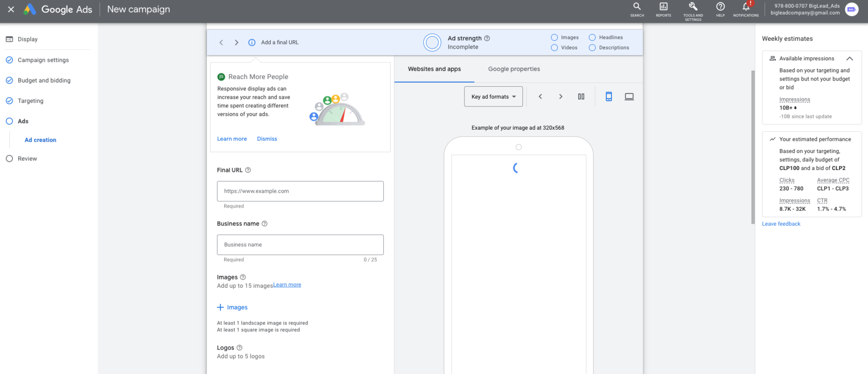Switch preview to desktop laptop icon
This screenshot has width=868, height=374.
pos(629,97)
